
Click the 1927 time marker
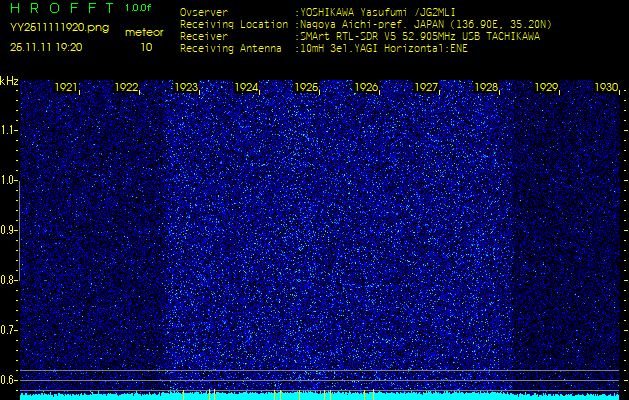click(x=426, y=87)
